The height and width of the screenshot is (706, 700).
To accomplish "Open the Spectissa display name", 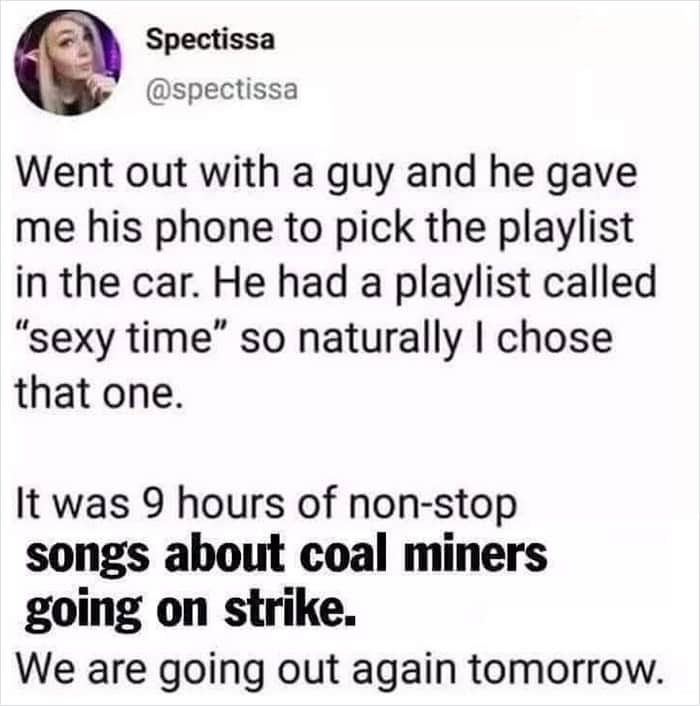I will 210,40.
